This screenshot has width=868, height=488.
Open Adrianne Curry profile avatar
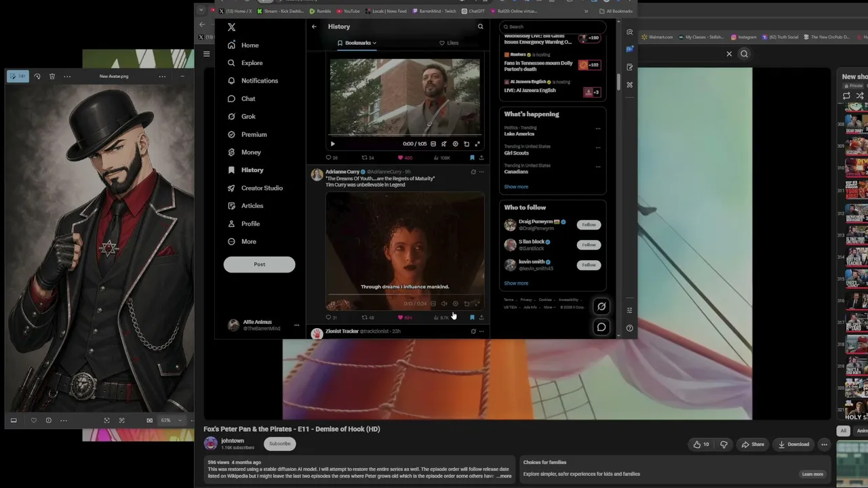click(x=317, y=175)
